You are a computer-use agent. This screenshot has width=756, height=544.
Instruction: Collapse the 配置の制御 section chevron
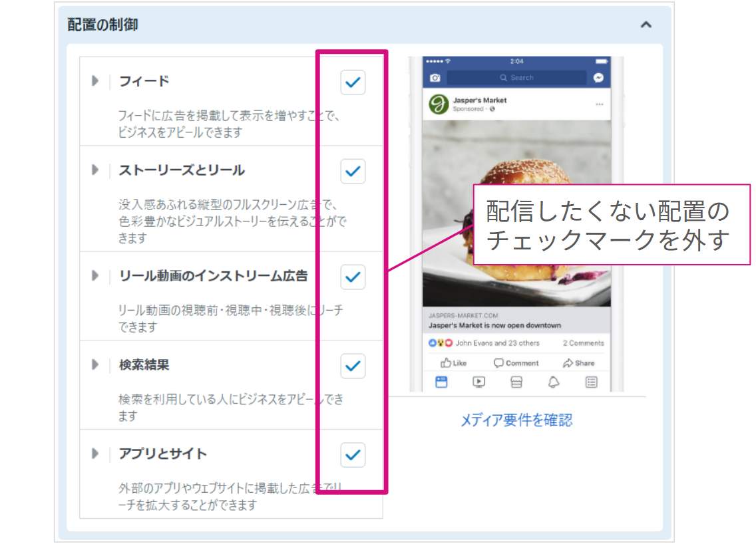[645, 25]
